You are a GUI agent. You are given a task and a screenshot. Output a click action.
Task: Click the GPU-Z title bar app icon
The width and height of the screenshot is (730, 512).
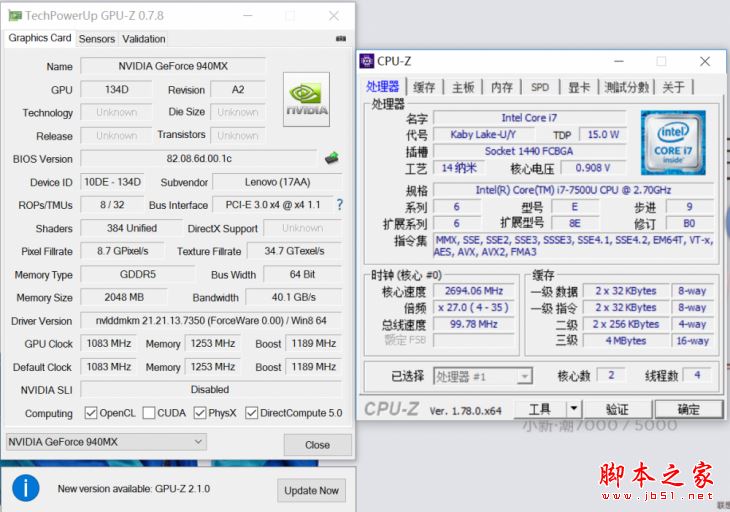15,16
